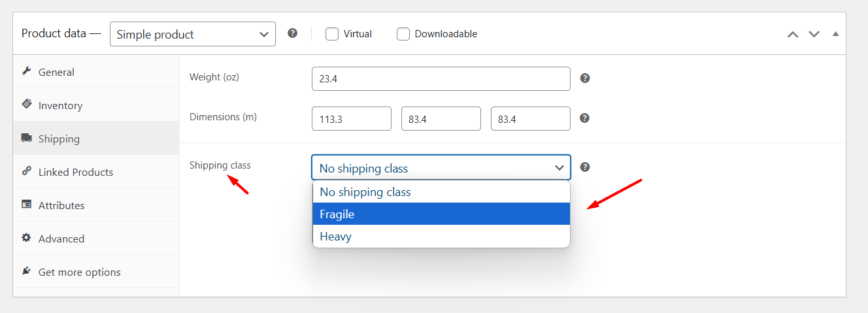Collapse Product data panel with triangle toggle
868x313 pixels.
pyautogui.click(x=835, y=34)
